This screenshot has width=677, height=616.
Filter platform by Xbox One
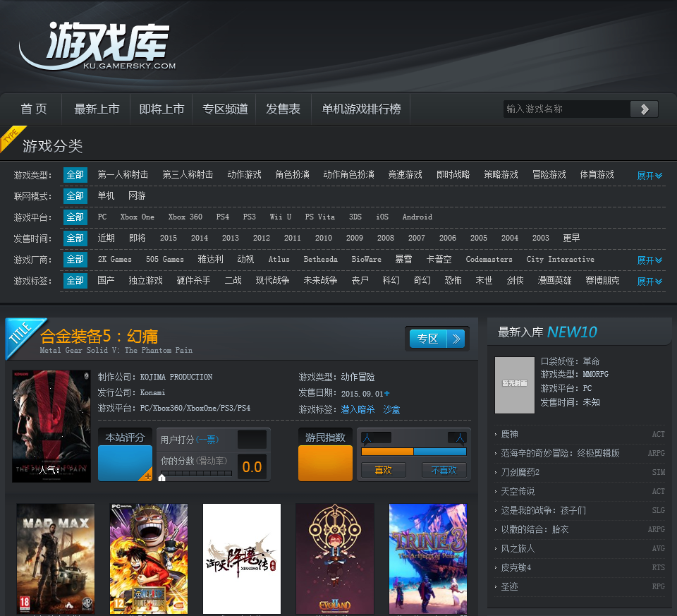coord(138,217)
